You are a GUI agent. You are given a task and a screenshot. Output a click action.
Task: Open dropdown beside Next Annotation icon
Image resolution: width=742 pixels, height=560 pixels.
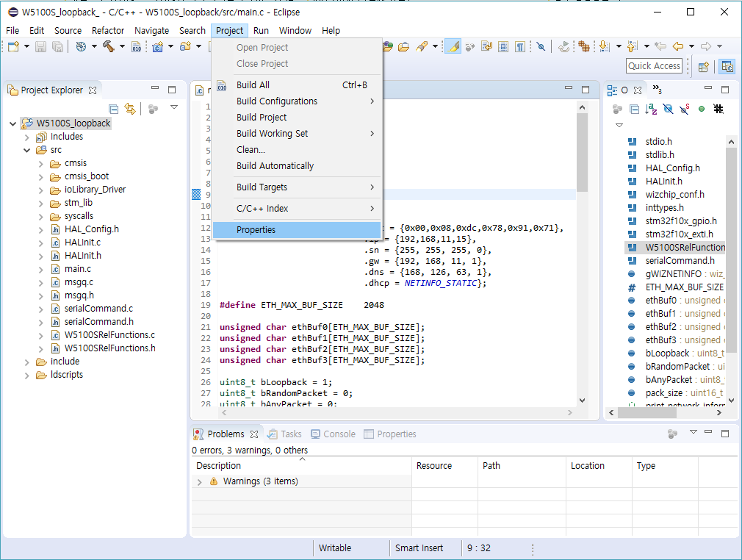tap(619, 46)
